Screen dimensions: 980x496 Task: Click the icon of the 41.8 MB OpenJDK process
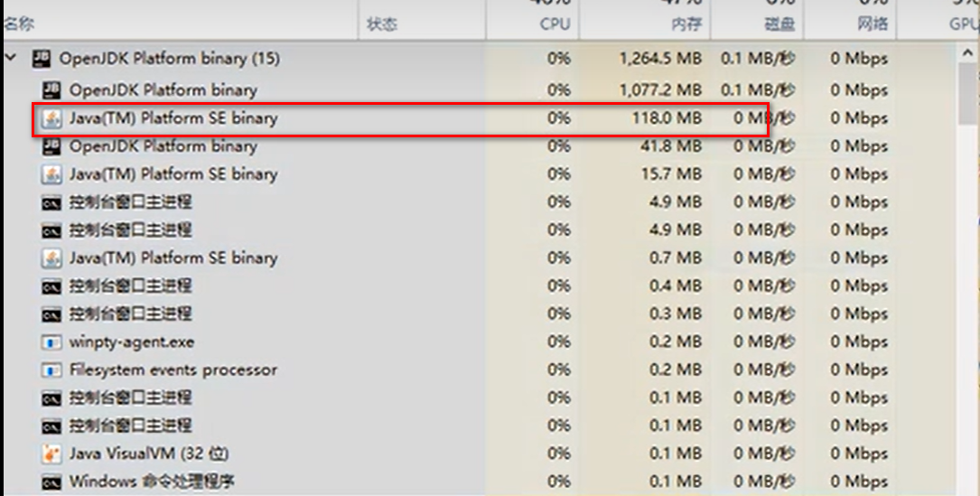point(51,146)
